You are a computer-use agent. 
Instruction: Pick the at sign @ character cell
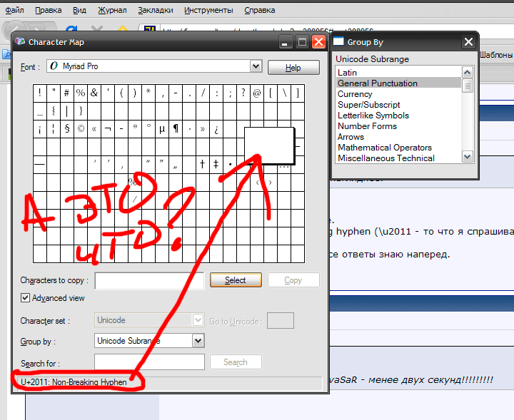[257, 93]
